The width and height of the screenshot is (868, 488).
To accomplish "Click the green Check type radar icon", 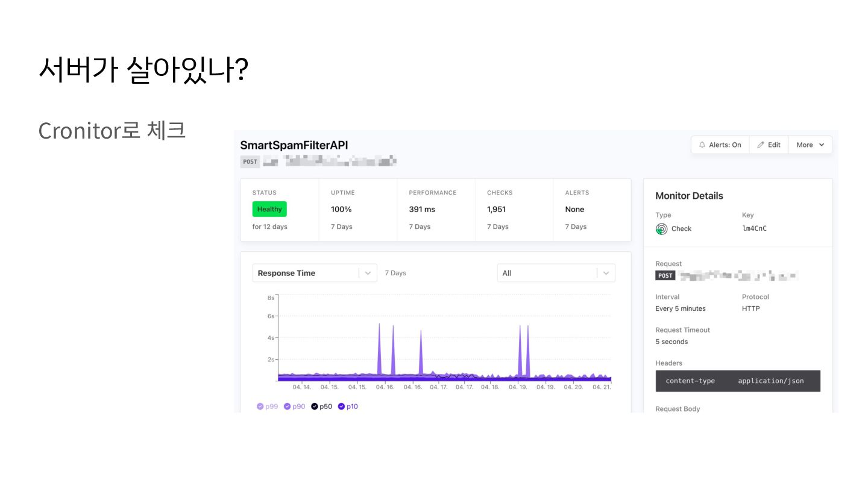I will click(x=661, y=229).
